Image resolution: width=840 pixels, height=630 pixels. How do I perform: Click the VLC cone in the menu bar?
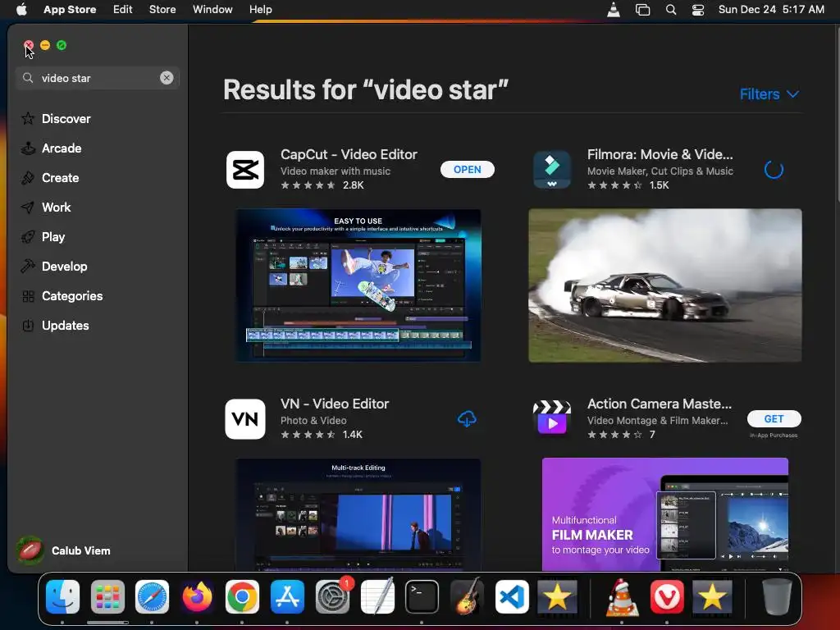coord(614,10)
